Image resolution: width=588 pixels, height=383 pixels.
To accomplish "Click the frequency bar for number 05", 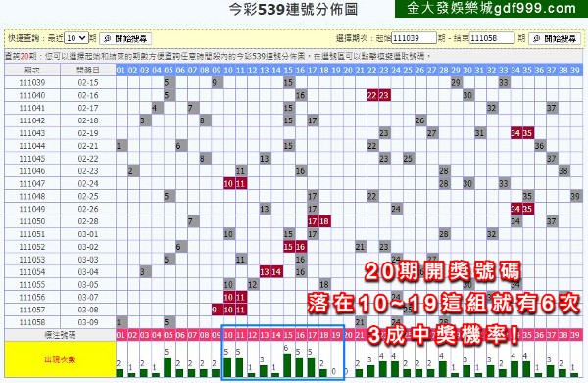I will coord(169,367).
